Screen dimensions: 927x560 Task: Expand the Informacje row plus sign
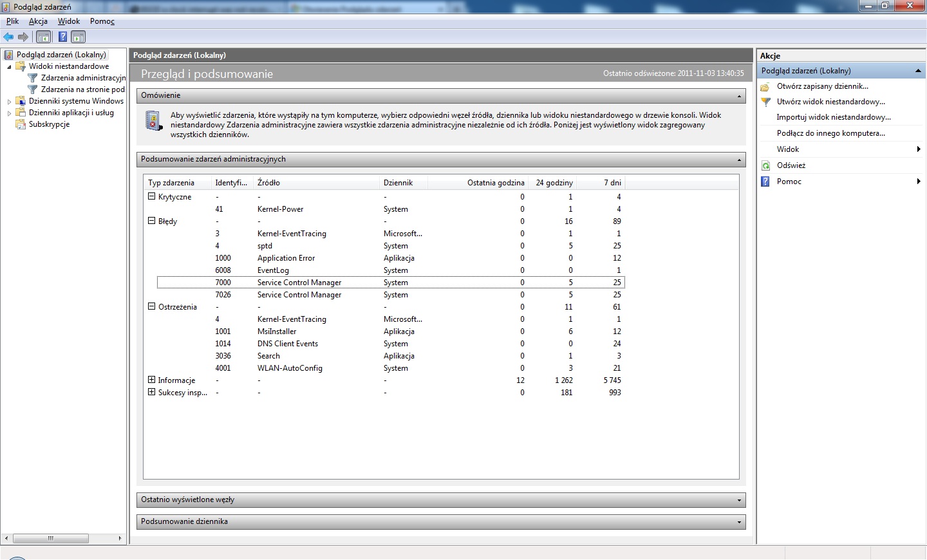click(151, 380)
